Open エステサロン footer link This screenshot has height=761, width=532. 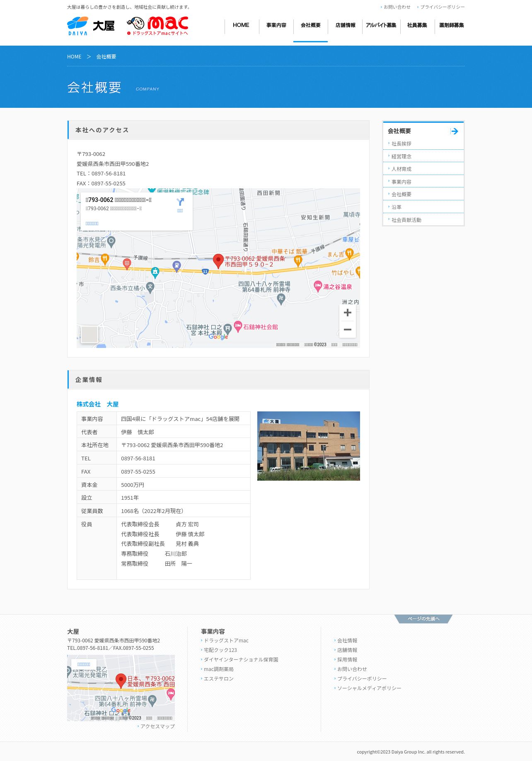[218, 679]
